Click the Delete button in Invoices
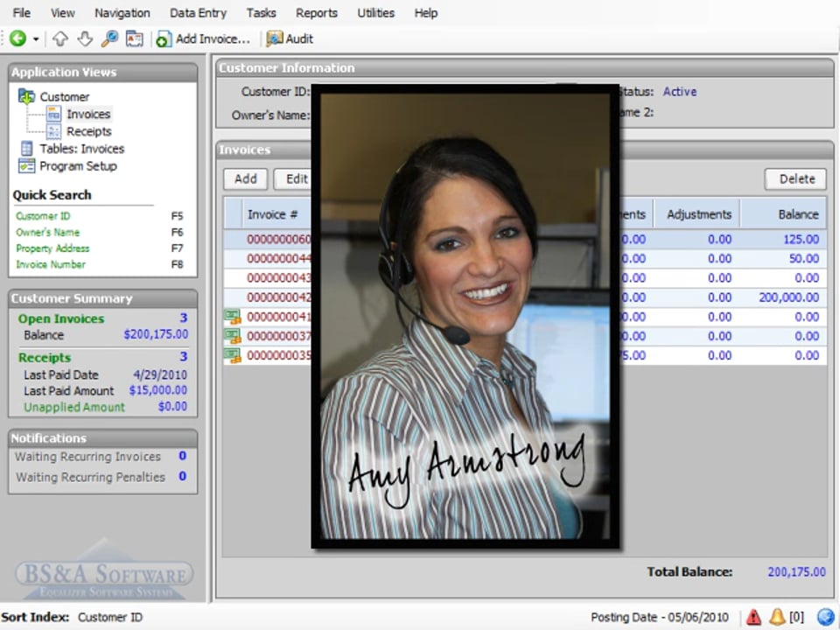 click(x=795, y=178)
